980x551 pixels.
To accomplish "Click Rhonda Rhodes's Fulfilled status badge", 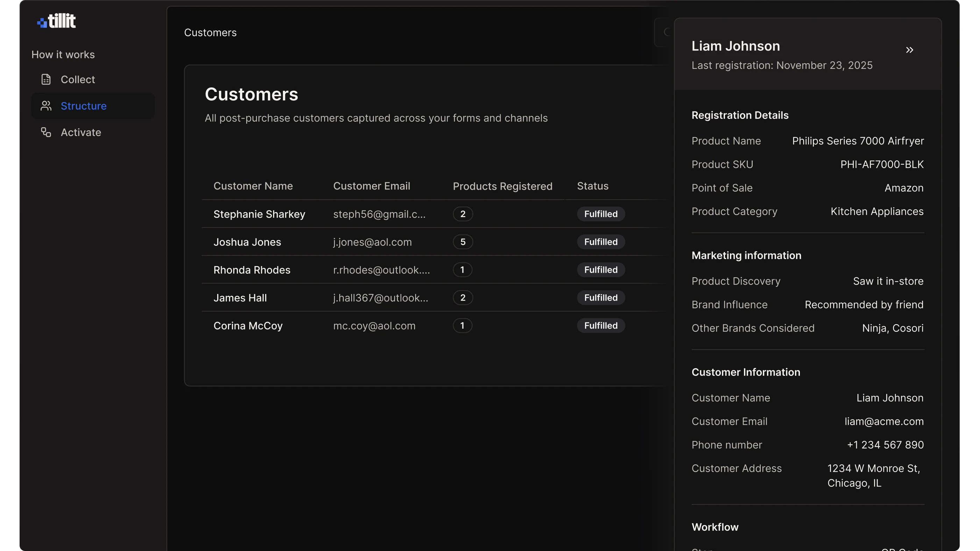I will coord(600,270).
